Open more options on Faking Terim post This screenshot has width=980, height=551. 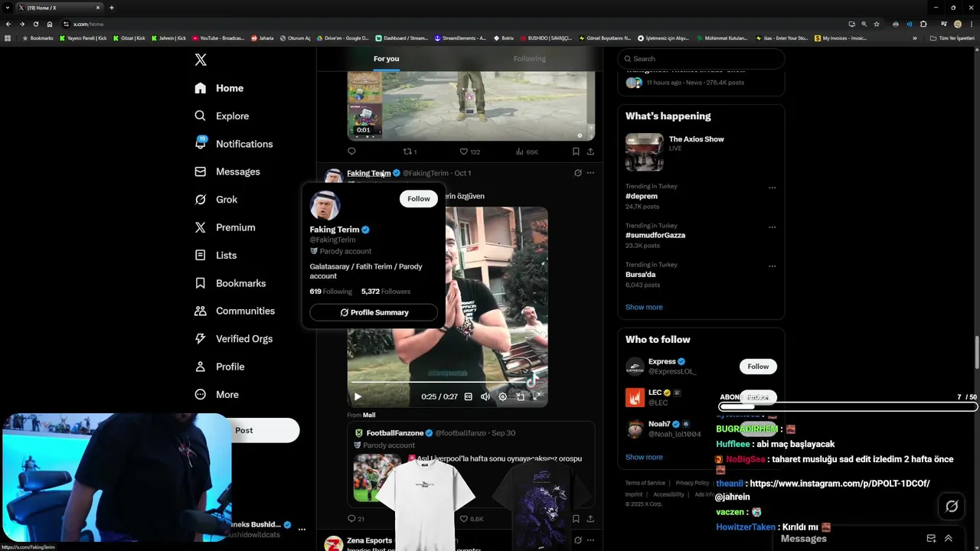point(590,173)
